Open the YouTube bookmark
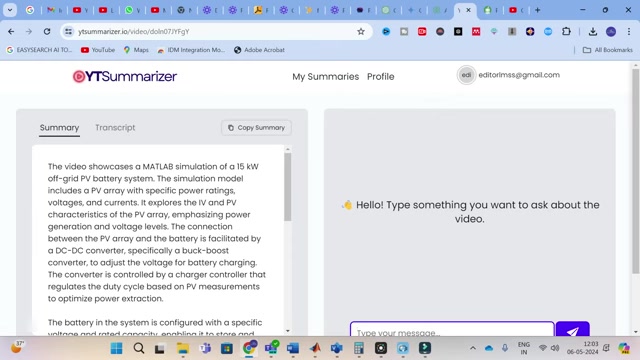The width and height of the screenshot is (640, 360). click(98, 50)
